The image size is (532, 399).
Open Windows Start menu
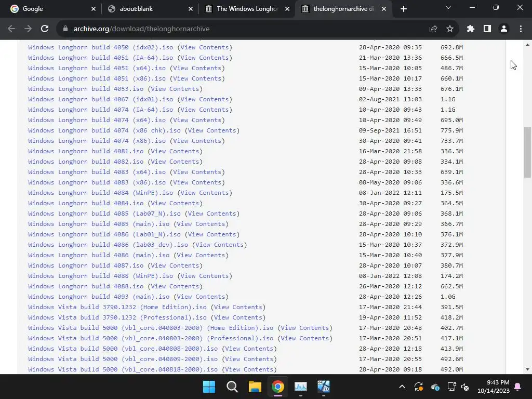coord(209,387)
